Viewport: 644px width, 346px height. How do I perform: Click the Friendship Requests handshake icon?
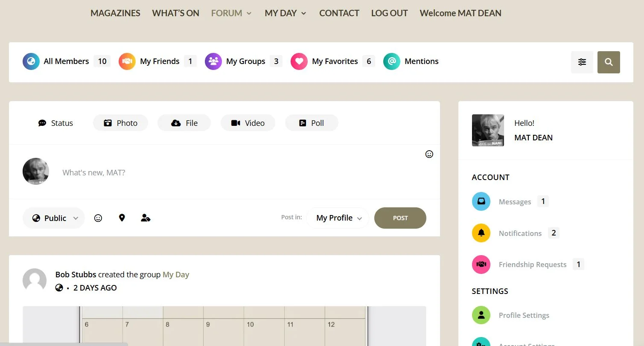(x=481, y=265)
